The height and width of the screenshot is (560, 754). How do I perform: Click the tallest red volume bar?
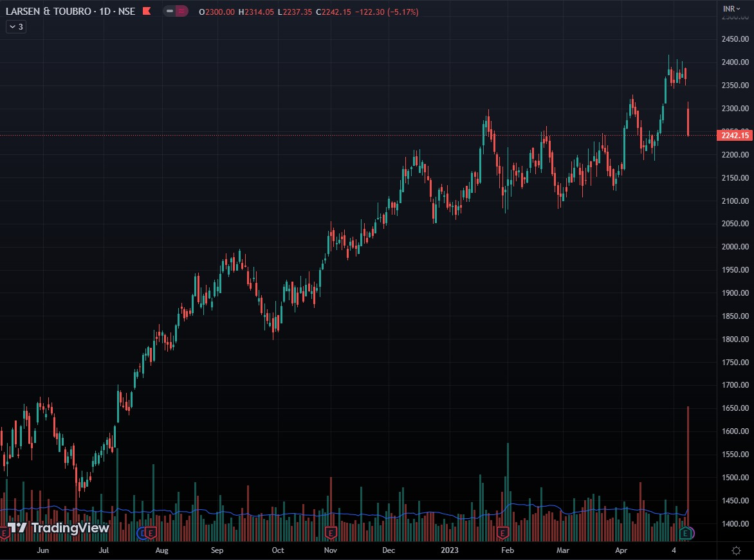[688, 473]
